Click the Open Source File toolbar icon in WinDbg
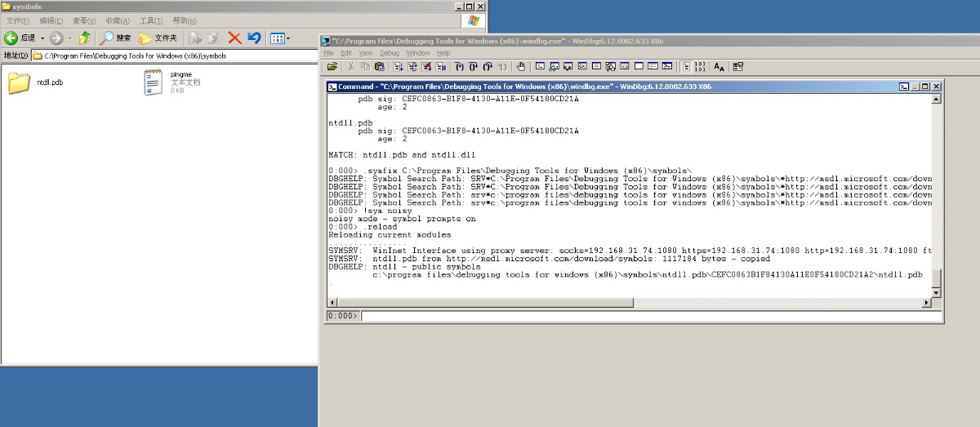This screenshot has width=980, height=427. coord(332,66)
